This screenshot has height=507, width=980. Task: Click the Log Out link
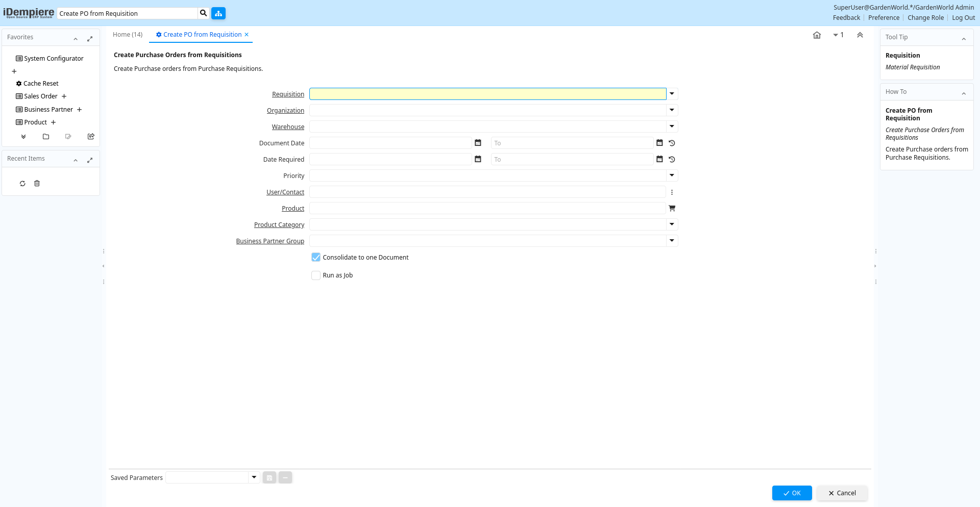coord(963,18)
